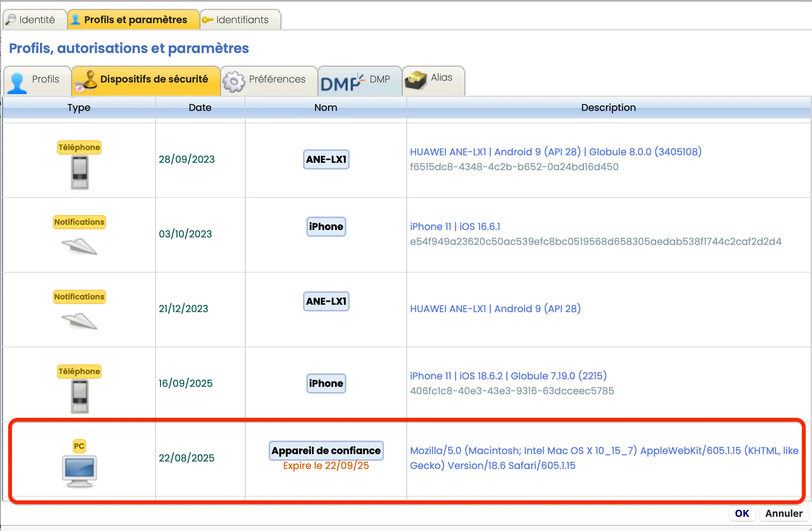Screen dimensions: 812x531
Task: Click the ANE-LX1 badge dated 28/09/2023
Action: pyautogui.click(x=326, y=159)
